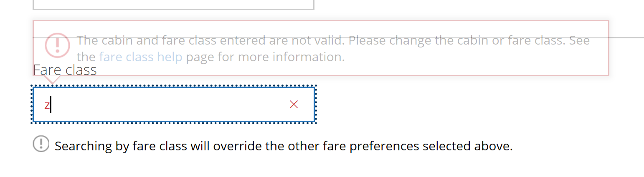
Task: Click the error tooltip pointer arrow
Action: tap(52, 79)
